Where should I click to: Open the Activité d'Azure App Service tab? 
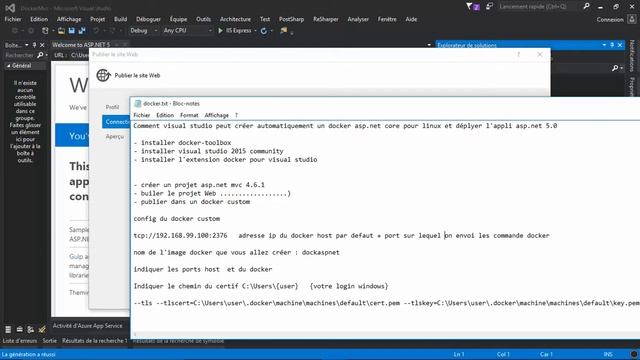click(87, 326)
